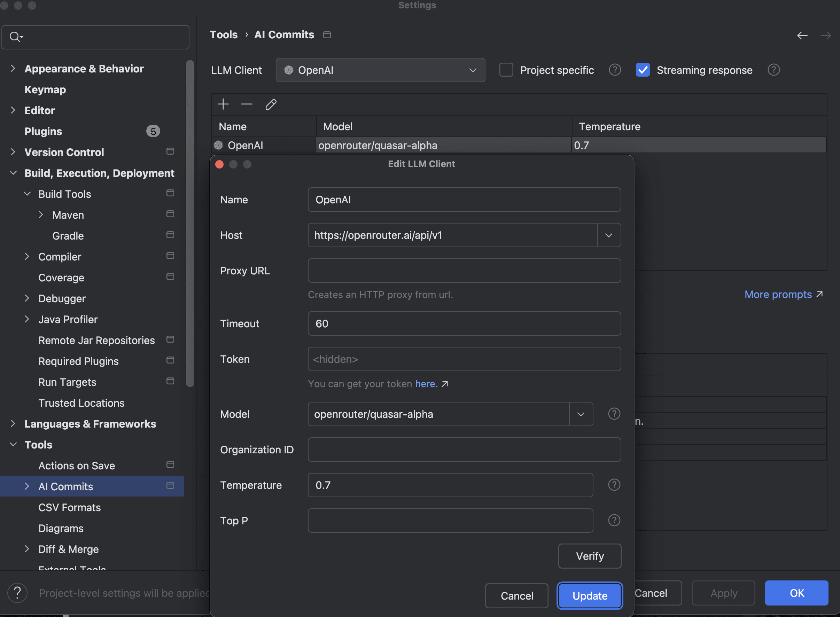
Task: Open the Host dropdown arrow
Action: click(608, 235)
